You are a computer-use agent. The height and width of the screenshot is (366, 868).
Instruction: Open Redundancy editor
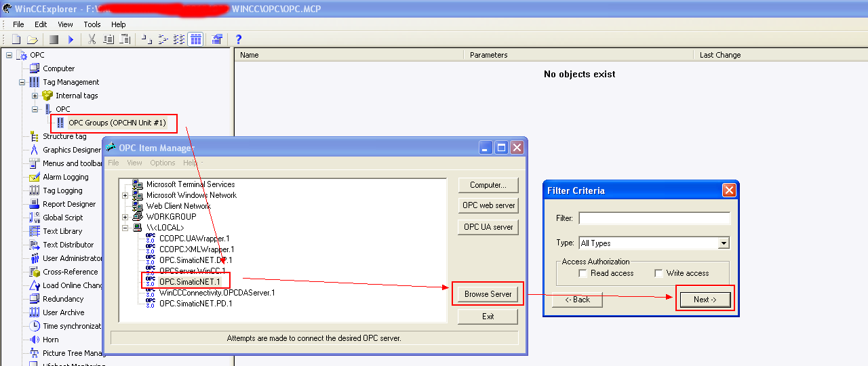(63, 299)
